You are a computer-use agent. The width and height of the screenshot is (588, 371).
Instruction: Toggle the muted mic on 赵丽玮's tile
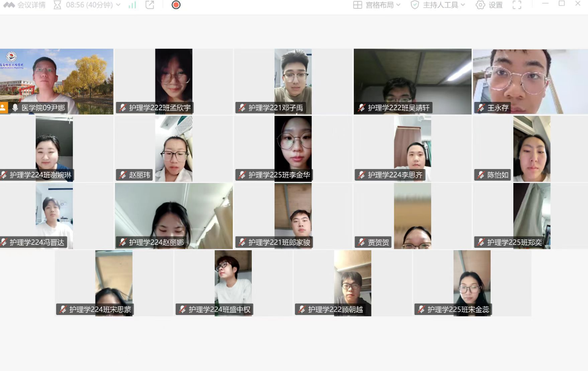coord(123,175)
